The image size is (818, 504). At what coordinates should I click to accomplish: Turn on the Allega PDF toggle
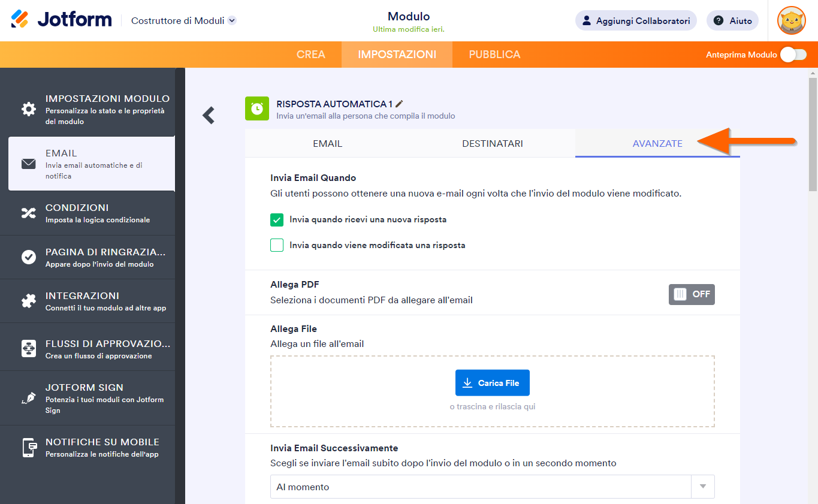692,294
